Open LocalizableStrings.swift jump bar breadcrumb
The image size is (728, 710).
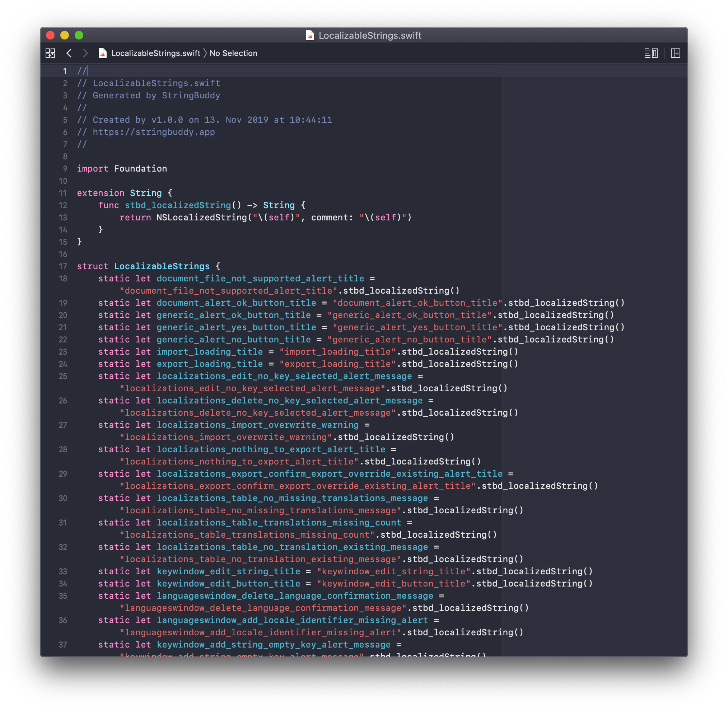155,53
